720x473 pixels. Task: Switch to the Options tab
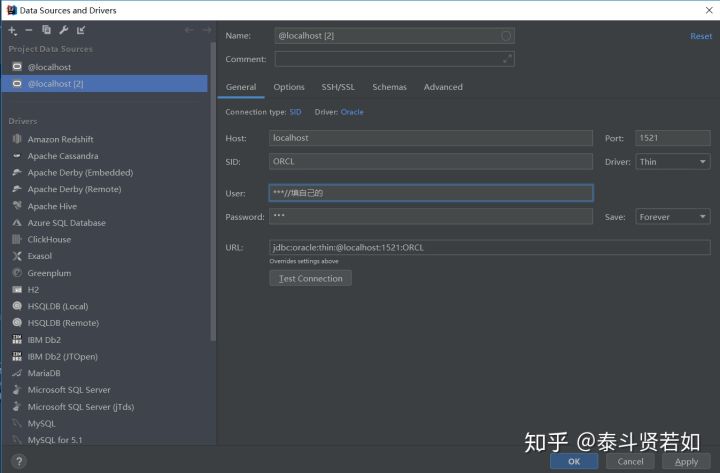click(289, 87)
